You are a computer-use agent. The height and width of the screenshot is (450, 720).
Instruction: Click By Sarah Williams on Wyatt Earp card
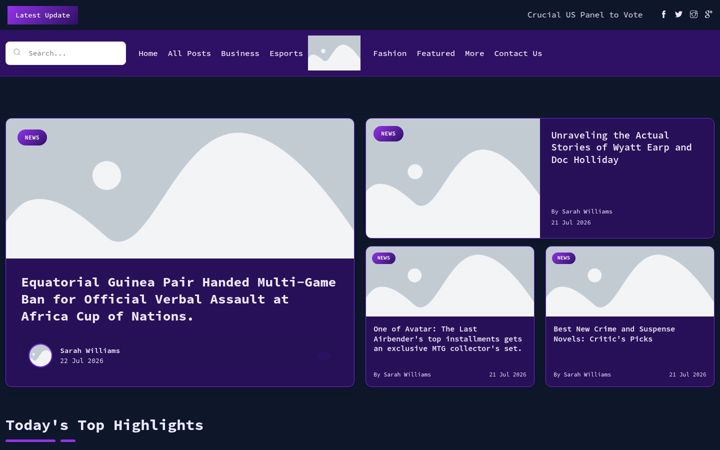coord(582,212)
